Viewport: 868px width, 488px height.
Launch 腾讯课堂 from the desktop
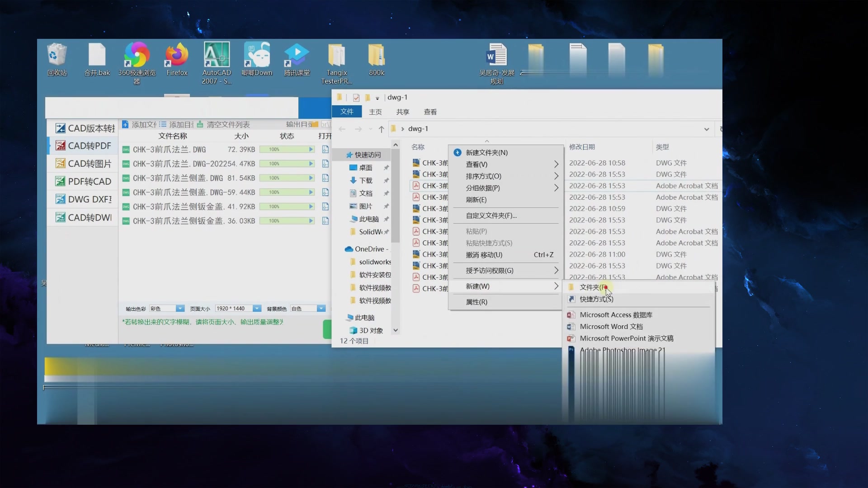(297, 57)
